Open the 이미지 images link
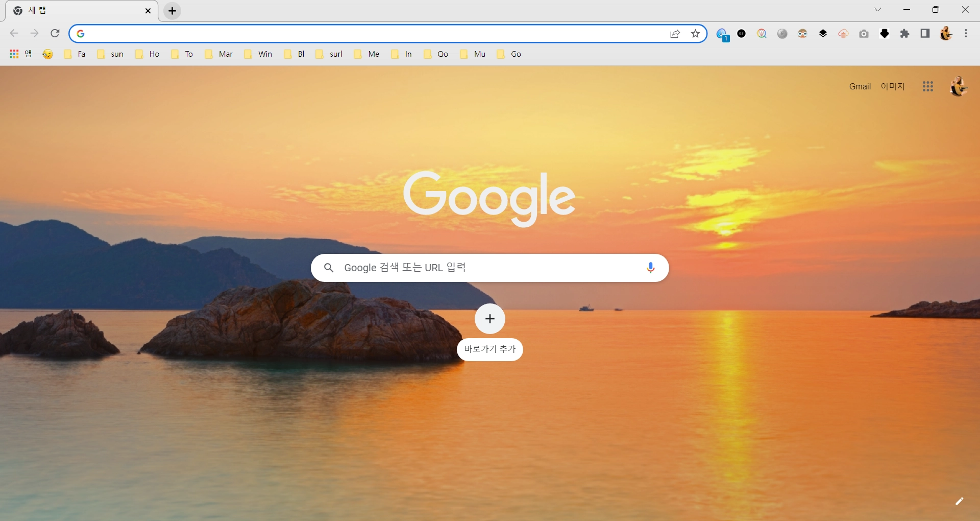Screen dimensions: 980x521 [893, 87]
